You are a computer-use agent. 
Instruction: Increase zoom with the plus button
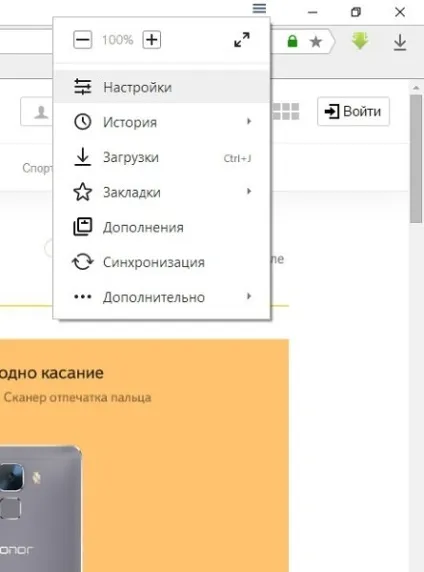point(151,40)
